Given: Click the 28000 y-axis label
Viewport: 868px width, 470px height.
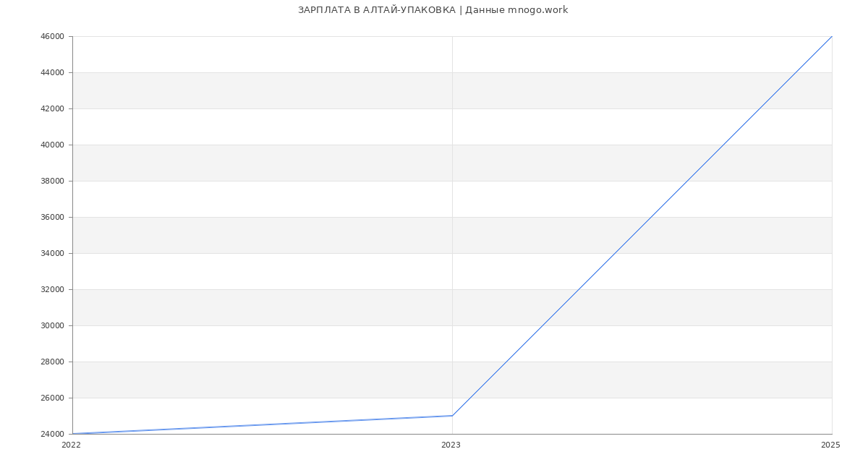Looking at the screenshot, I should (52, 362).
